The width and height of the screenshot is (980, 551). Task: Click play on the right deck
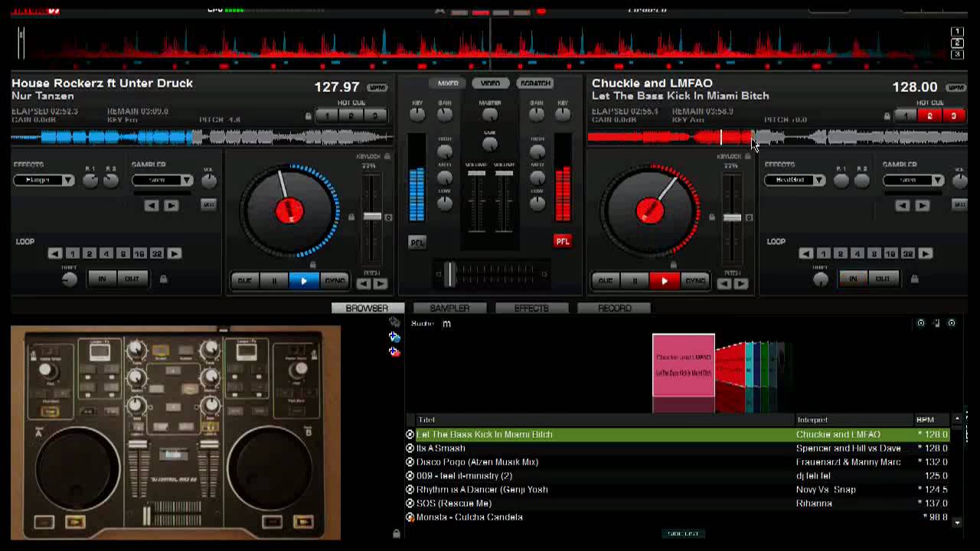(x=664, y=281)
